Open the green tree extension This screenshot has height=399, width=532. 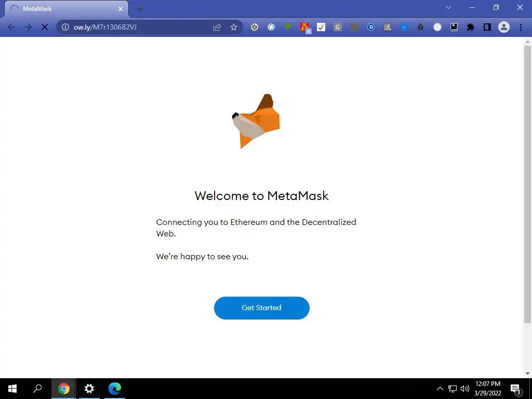[x=288, y=27]
